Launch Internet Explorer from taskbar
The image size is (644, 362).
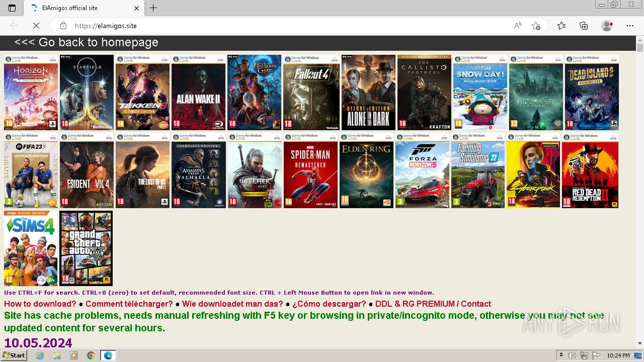[x=40, y=355]
